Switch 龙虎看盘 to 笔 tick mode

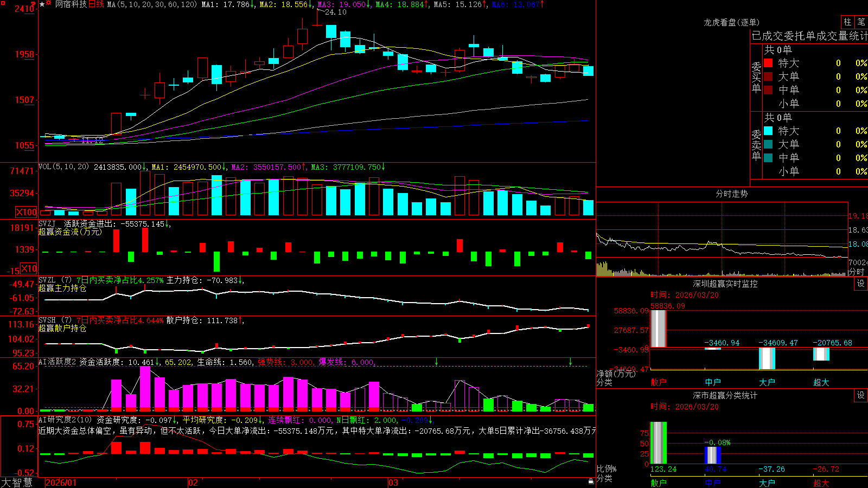coord(861,22)
